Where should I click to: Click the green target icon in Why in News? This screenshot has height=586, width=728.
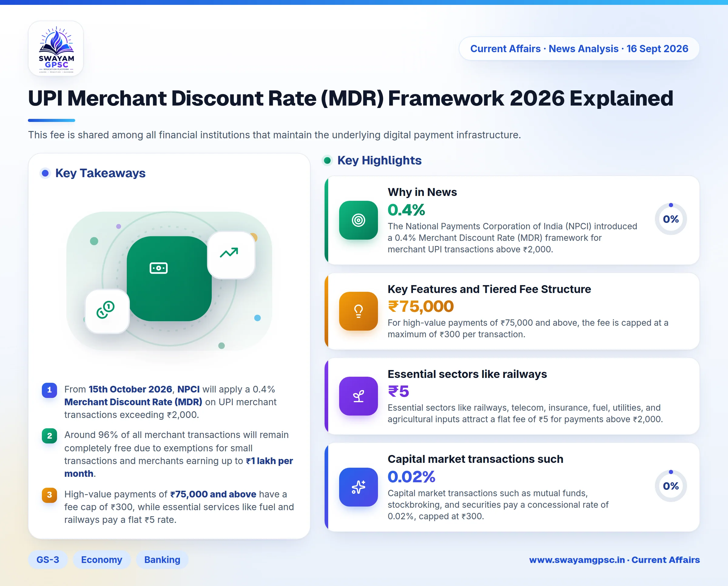coord(358,220)
